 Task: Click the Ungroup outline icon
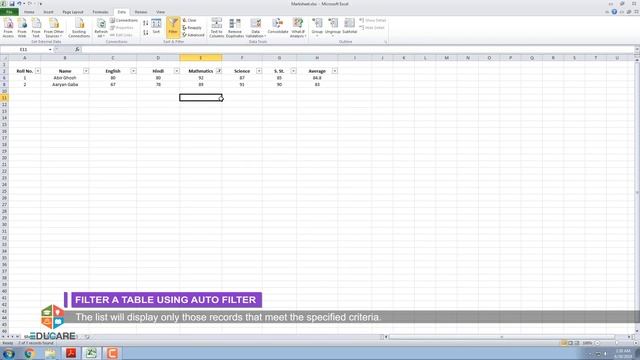pyautogui.click(x=333, y=27)
